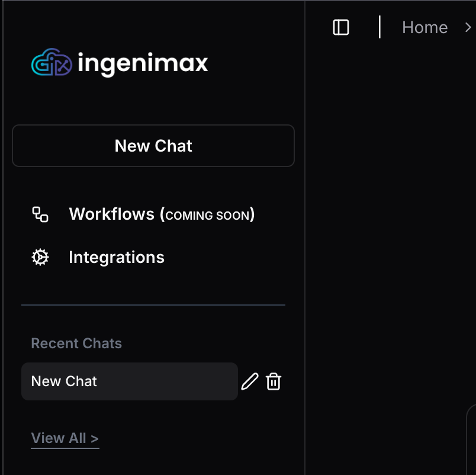Click the arrow in View All >
Viewport: 476px width, 475px height.
click(94, 438)
